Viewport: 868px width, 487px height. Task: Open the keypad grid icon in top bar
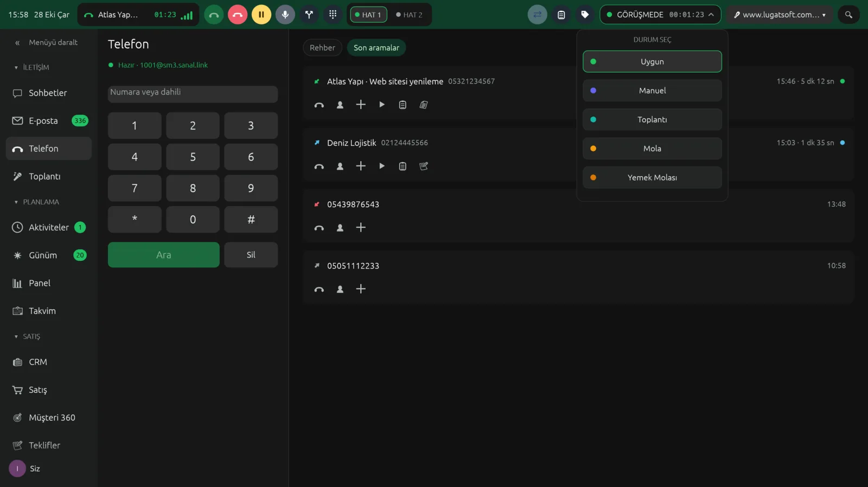point(333,15)
